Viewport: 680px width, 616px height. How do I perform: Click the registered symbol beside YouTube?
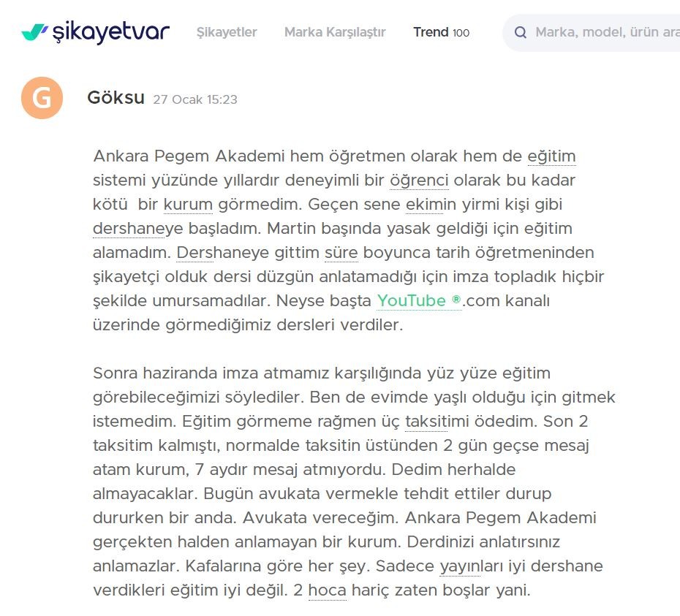456,299
